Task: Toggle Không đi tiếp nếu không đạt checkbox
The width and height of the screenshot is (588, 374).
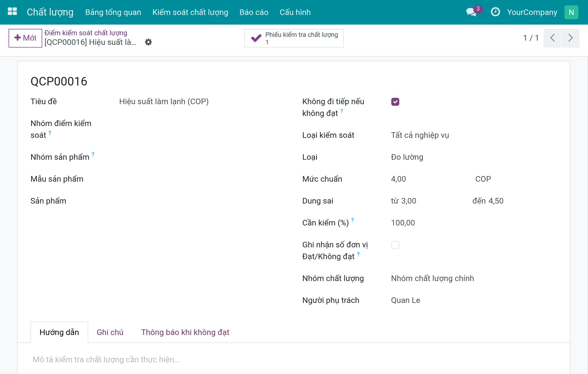Action: click(x=395, y=102)
